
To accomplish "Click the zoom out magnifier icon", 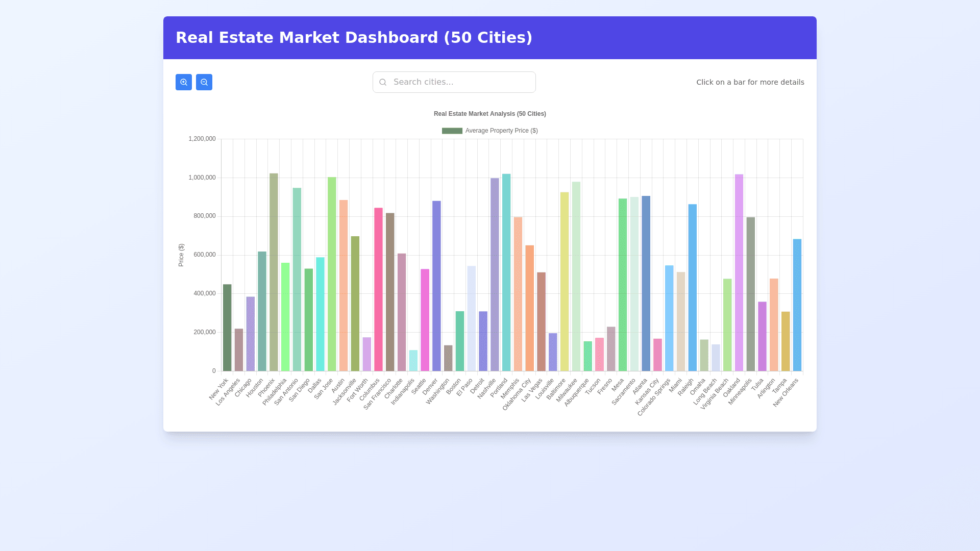I will pyautogui.click(x=204, y=82).
